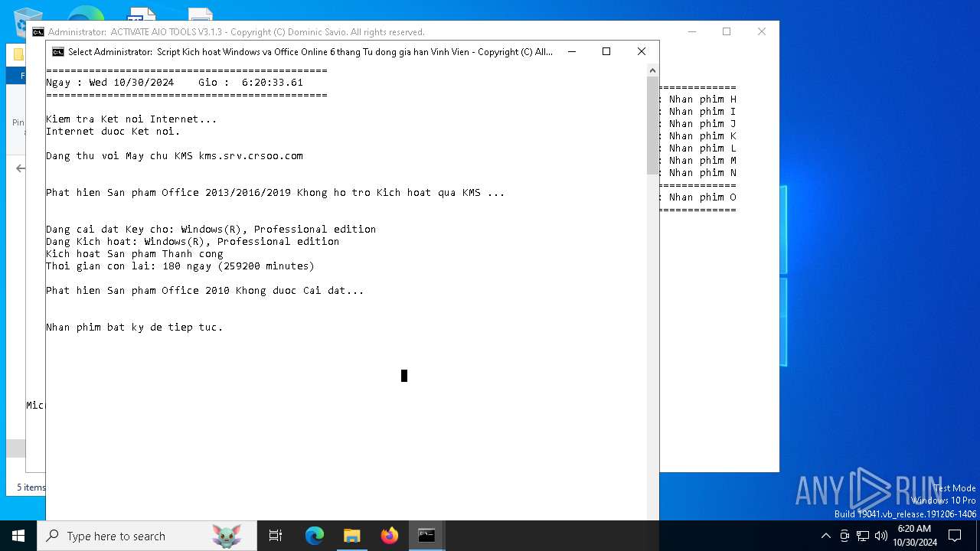Click the 'Nhan phim bat ky de tiep tuc.' line
The height and width of the screenshot is (551, 980).
(x=135, y=327)
